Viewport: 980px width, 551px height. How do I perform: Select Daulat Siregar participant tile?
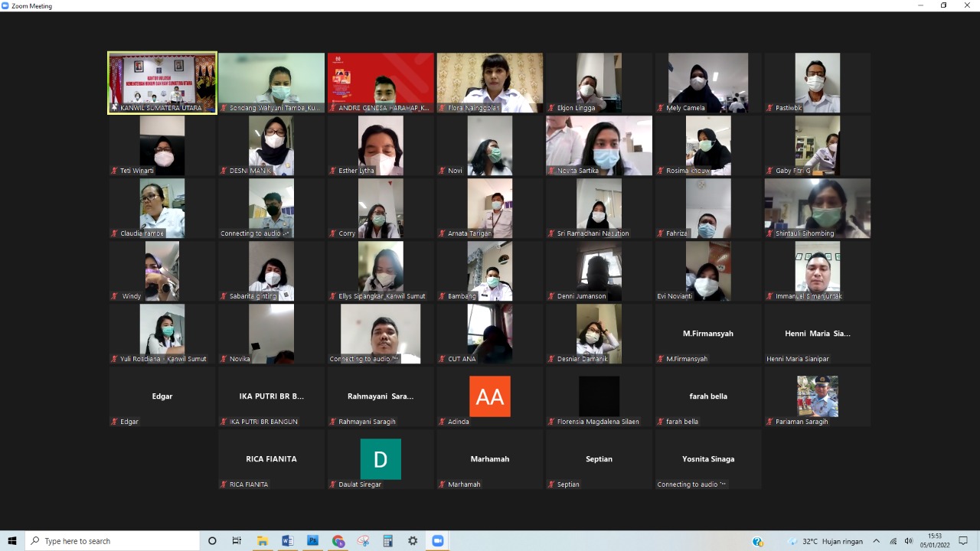point(381,459)
